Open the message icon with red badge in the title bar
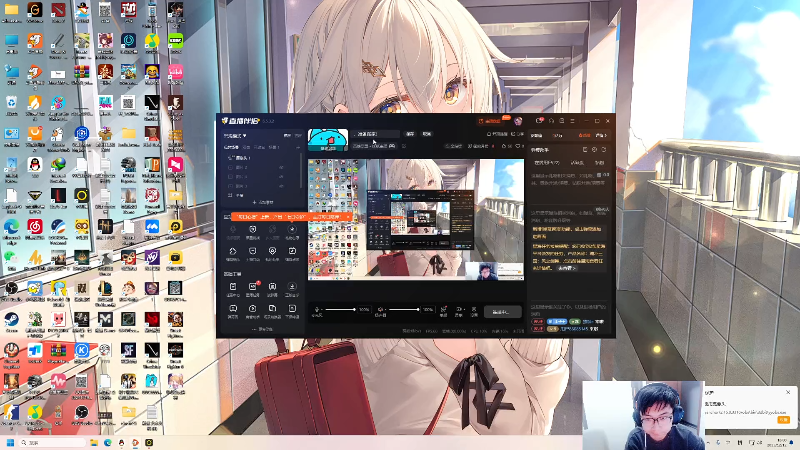The image size is (800, 450). coord(539,121)
